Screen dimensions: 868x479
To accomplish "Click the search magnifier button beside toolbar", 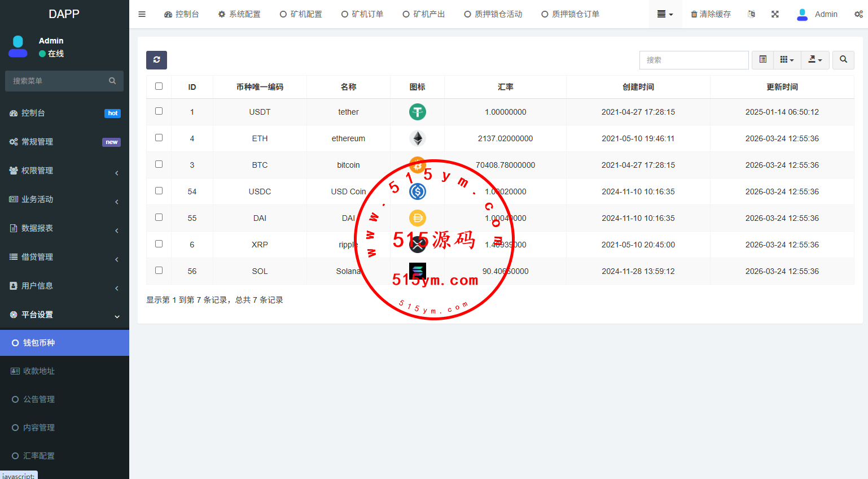I will pos(843,60).
